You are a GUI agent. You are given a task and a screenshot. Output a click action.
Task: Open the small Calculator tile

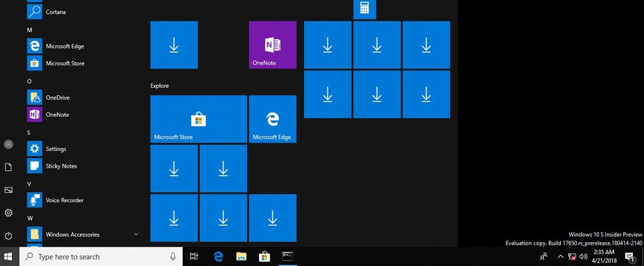pos(364,9)
